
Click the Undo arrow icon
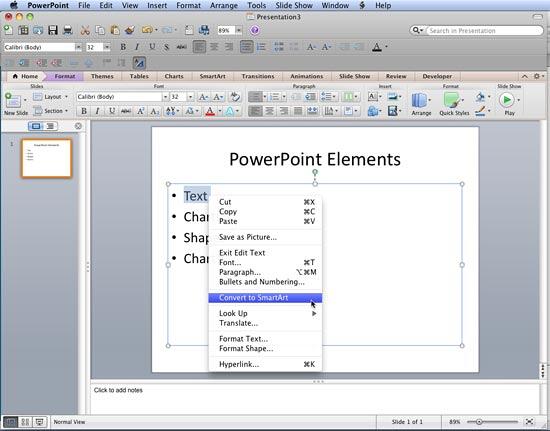coord(147,30)
